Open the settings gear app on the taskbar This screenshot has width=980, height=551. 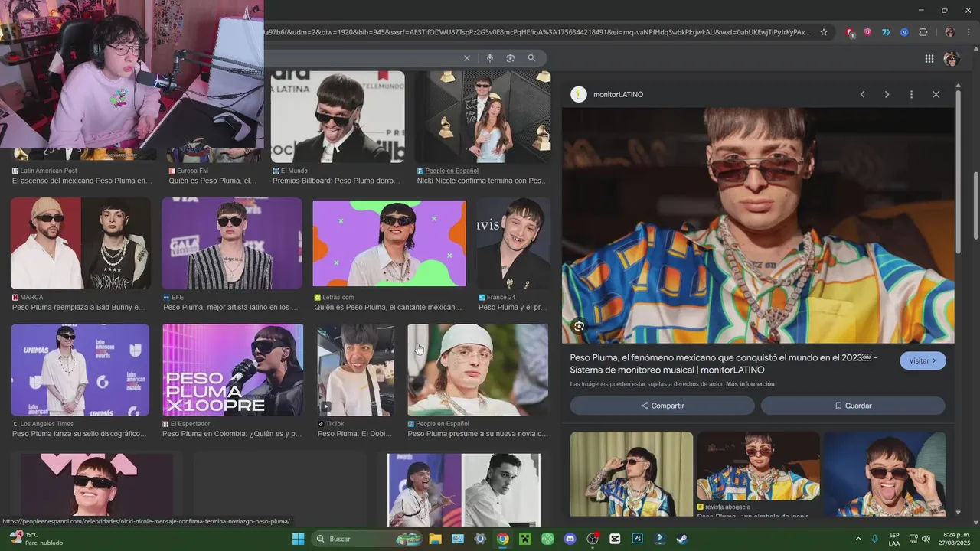point(480,539)
